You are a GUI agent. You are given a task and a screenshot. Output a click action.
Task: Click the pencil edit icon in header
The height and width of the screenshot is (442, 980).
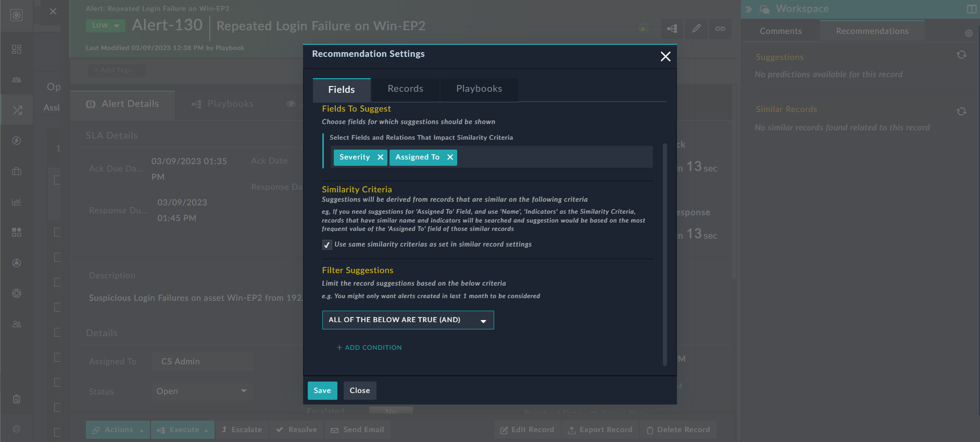[x=696, y=29]
